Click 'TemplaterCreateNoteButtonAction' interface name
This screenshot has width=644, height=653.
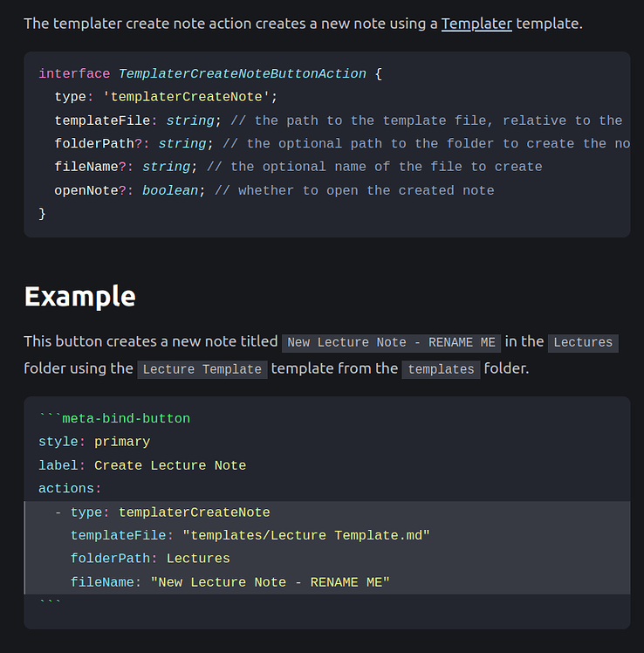coord(243,73)
